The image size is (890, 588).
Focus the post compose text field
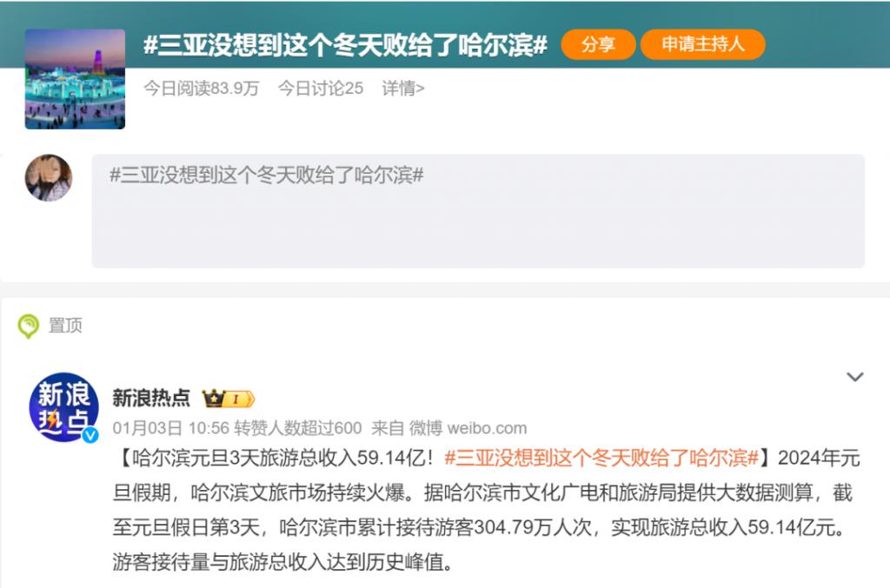point(478,211)
